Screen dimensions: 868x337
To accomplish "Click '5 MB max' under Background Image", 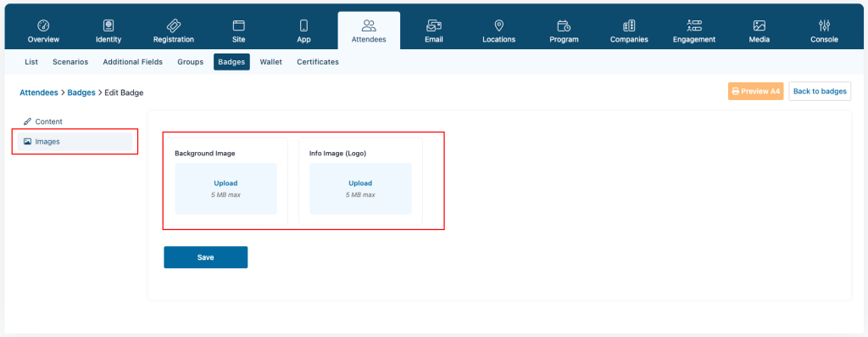I will 225,194.
